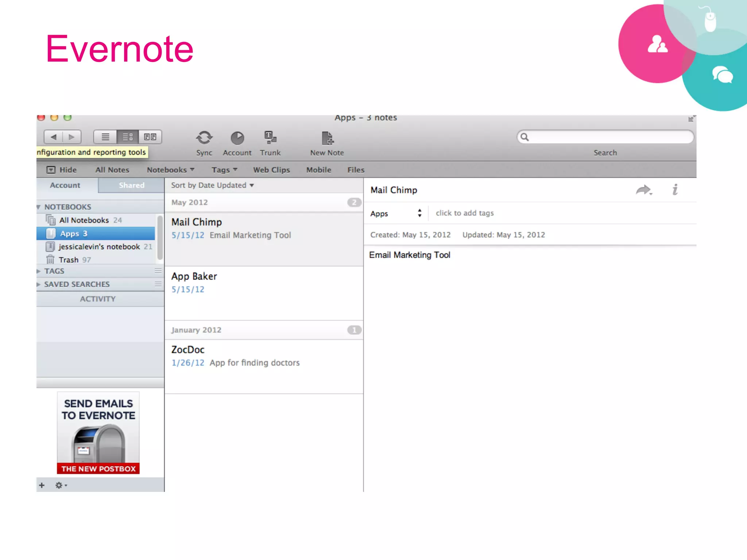Switch to list view layout
This screenshot has width=747, height=560.
point(105,137)
